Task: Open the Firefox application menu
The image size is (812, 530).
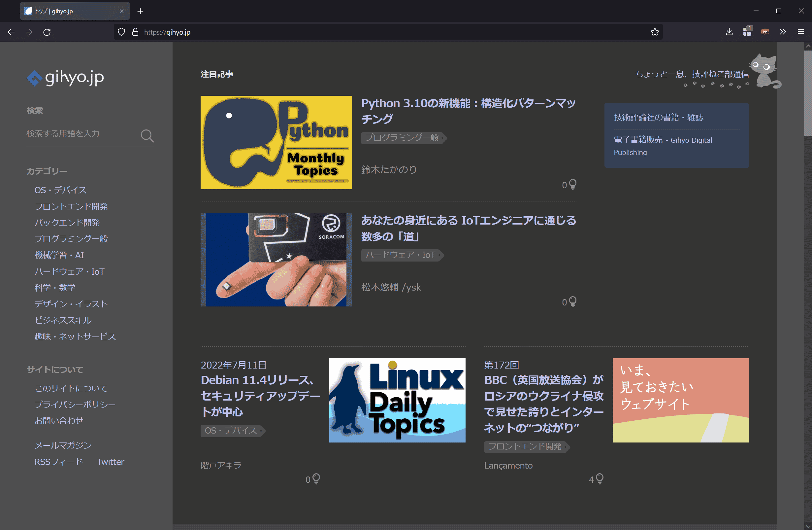Action: pos(801,32)
